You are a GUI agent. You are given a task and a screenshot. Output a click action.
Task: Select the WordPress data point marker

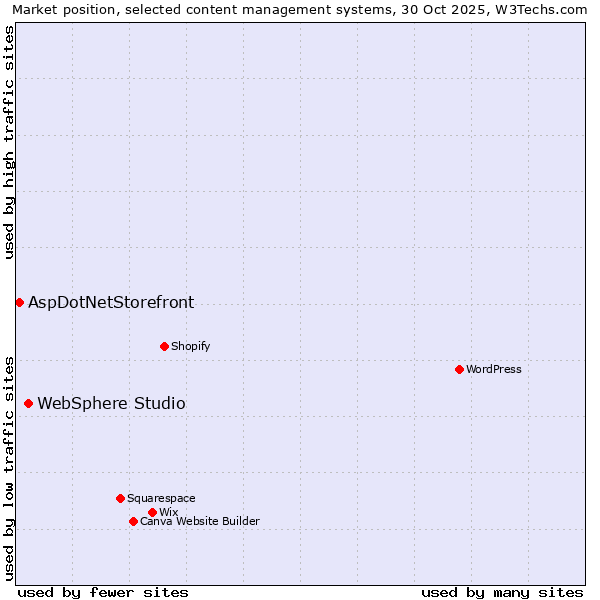coord(459,369)
